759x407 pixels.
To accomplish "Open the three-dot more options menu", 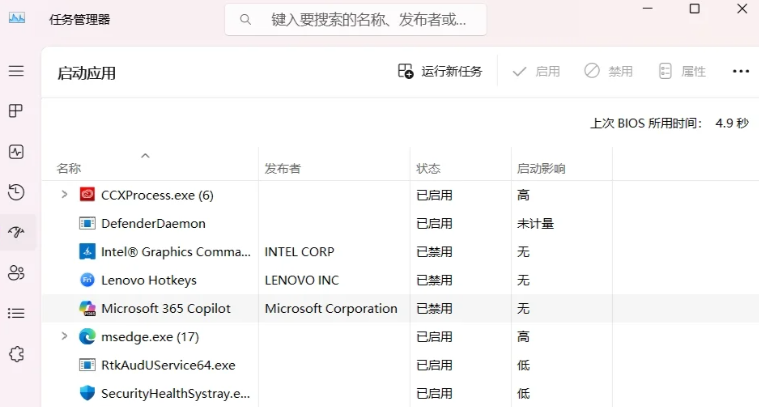I will click(x=741, y=72).
